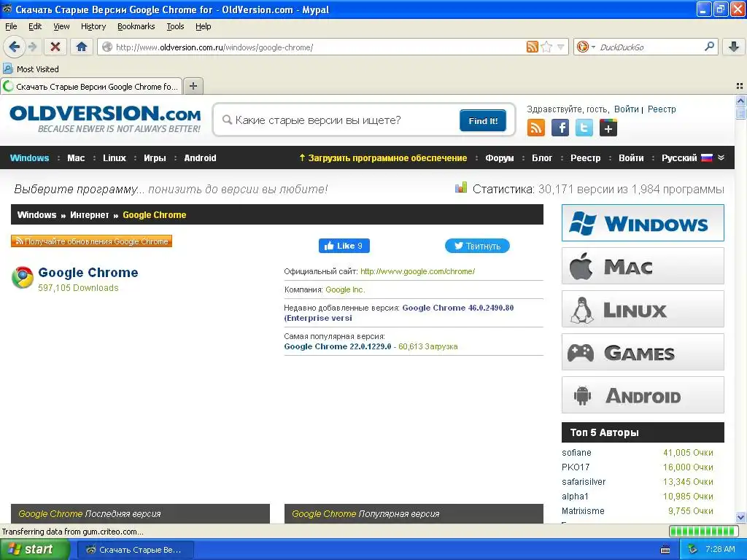Open the File menu

[11, 26]
